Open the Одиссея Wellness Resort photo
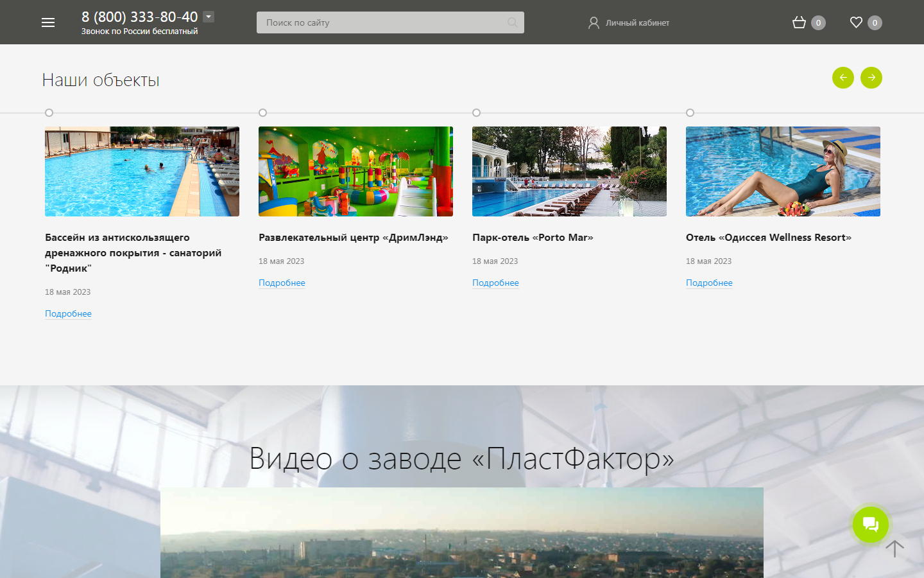The width and height of the screenshot is (924, 578). [783, 171]
